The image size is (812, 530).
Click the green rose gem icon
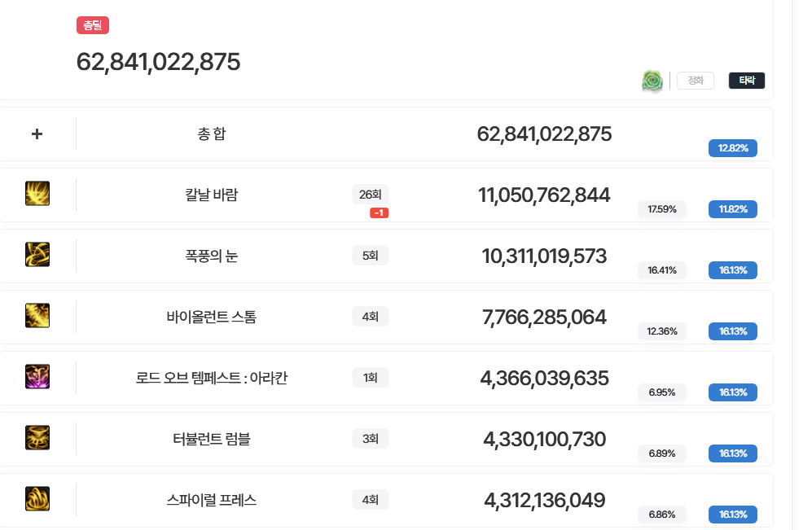(652, 81)
